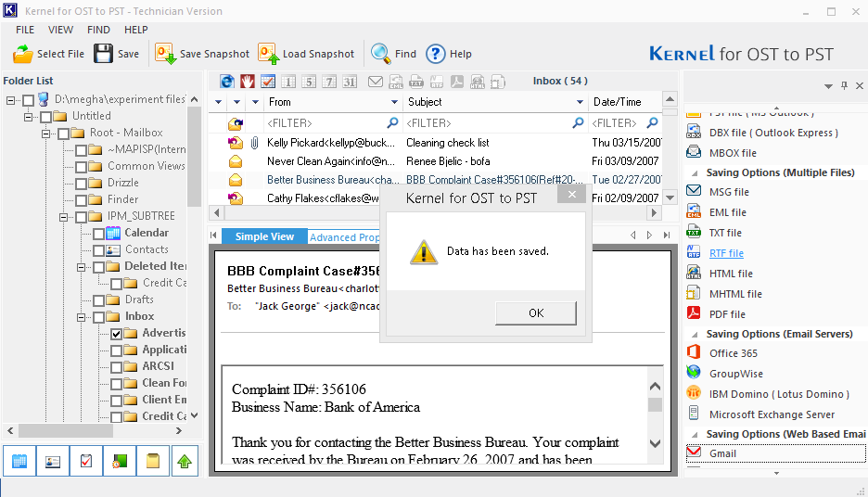The image size is (868, 497).
Task: Select the 5-day calendar view icon
Action: [309, 82]
